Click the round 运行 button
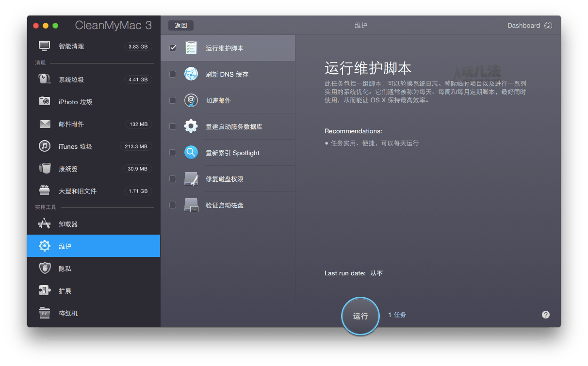 (360, 316)
